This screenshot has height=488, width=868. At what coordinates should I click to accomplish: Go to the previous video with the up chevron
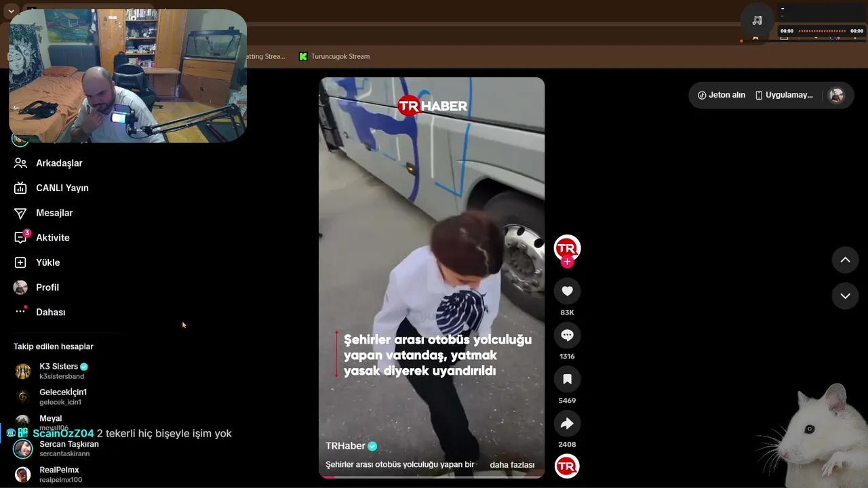tap(845, 260)
